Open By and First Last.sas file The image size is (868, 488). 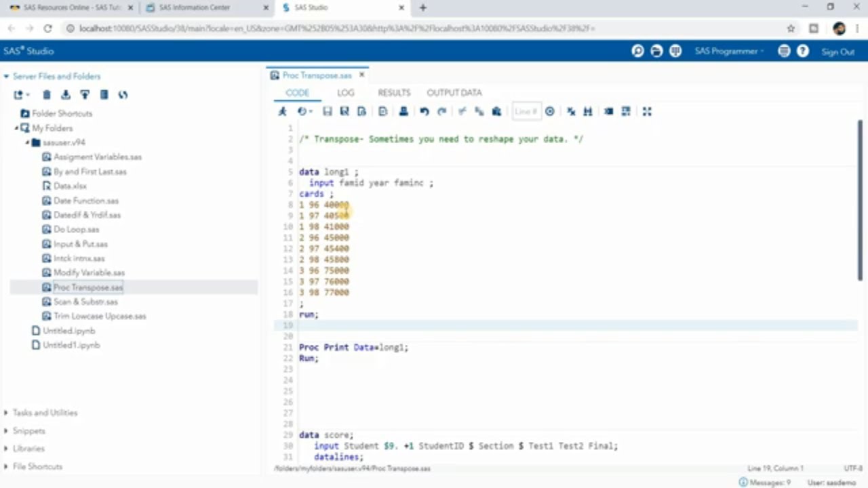click(x=90, y=171)
